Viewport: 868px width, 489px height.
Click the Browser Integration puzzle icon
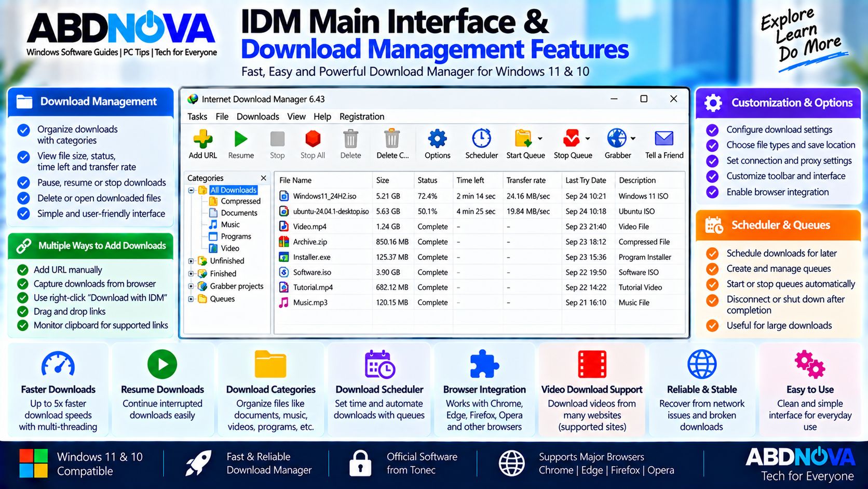click(x=484, y=364)
